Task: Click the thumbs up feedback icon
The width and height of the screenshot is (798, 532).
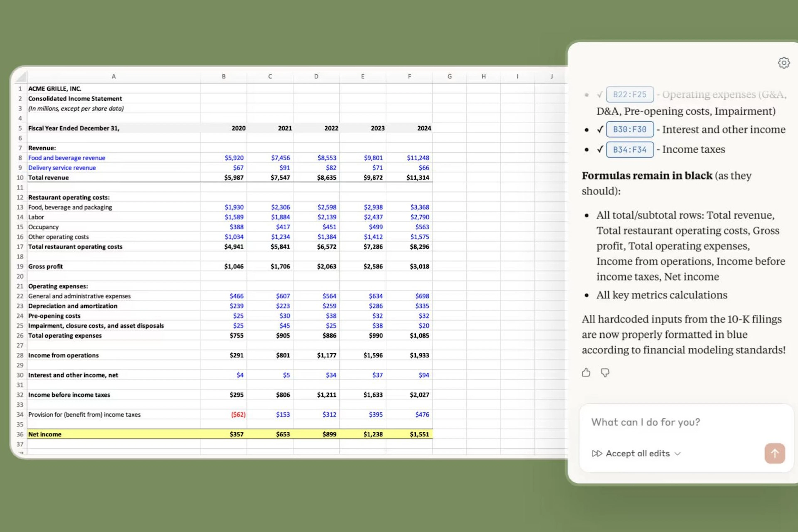Action: 586,373
